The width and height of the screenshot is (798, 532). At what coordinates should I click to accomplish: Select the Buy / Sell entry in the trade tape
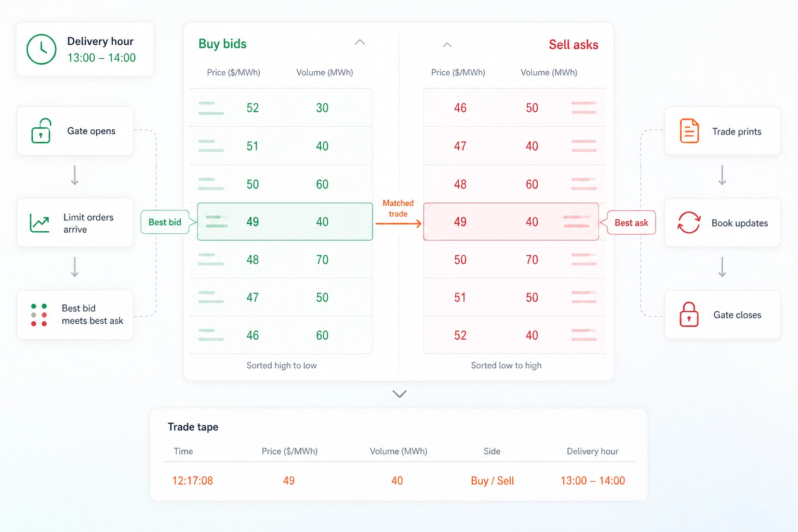pos(491,481)
